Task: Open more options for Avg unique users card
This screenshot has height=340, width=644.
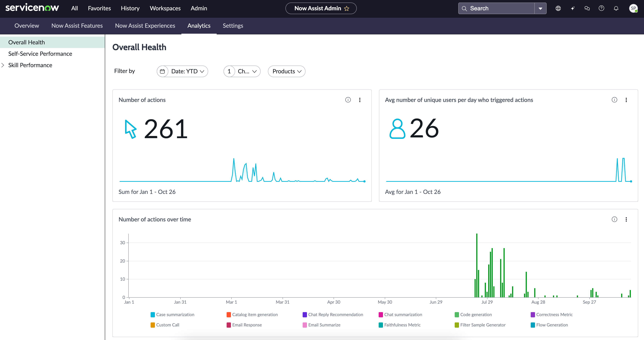Action: [626, 100]
